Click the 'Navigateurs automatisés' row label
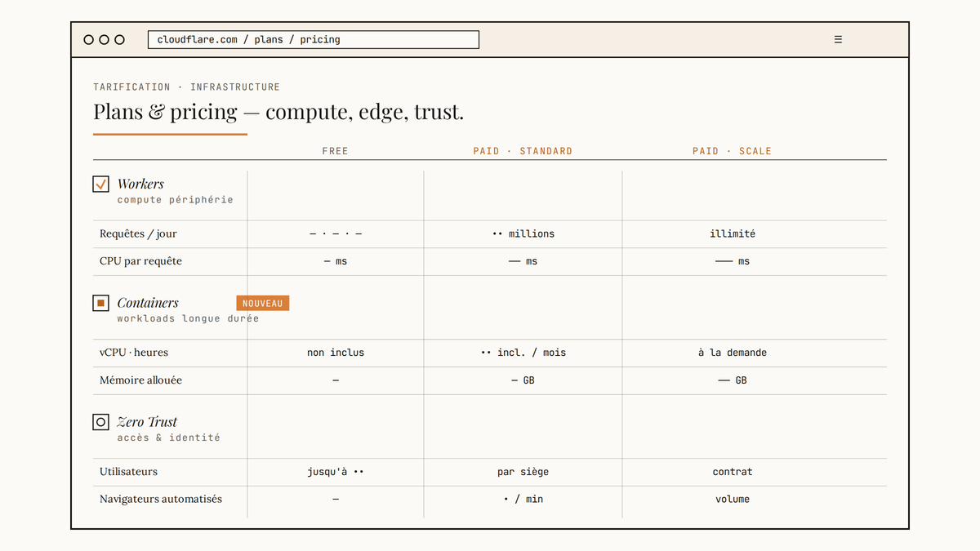Image resolution: width=980 pixels, height=551 pixels. pyautogui.click(x=161, y=499)
